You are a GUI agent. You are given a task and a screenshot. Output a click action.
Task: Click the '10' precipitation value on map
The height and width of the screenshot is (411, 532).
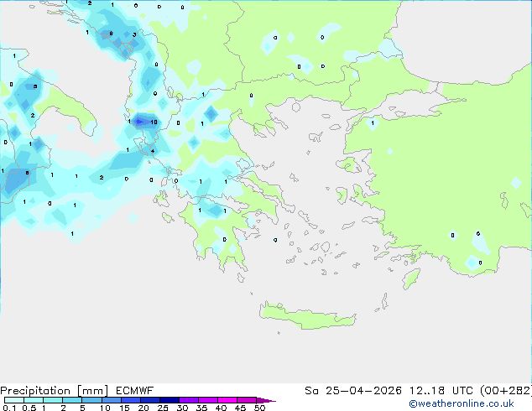pyautogui.click(x=154, y=122)
